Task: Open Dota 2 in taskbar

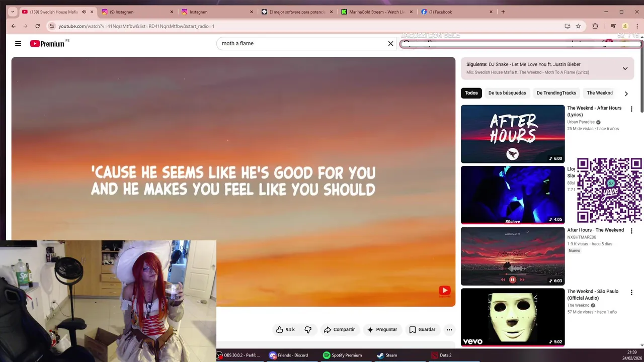Action: click(x=441, y=355)
